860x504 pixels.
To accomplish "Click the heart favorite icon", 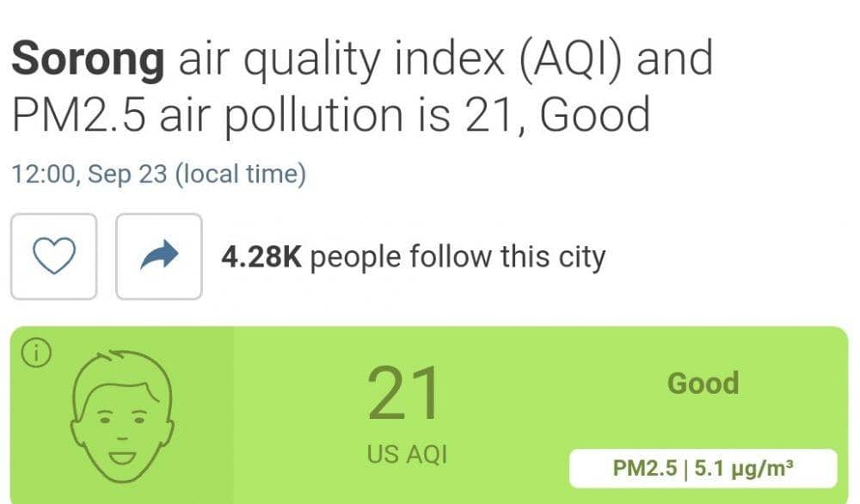I will [53, 256].
